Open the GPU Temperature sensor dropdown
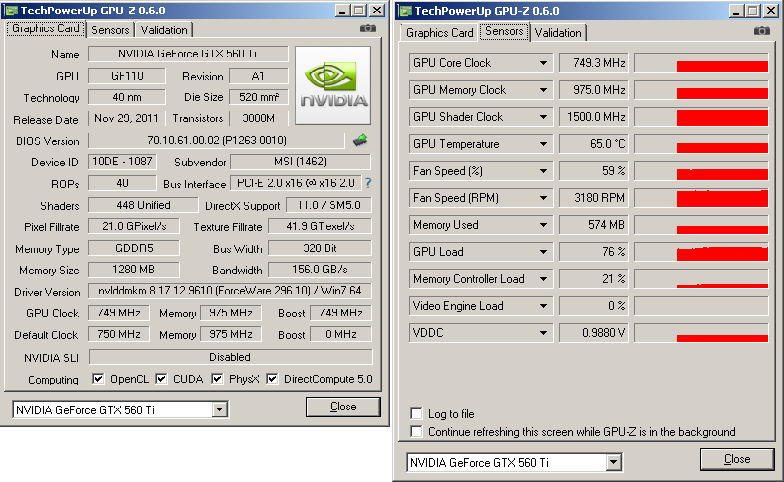 coord(543,144)
